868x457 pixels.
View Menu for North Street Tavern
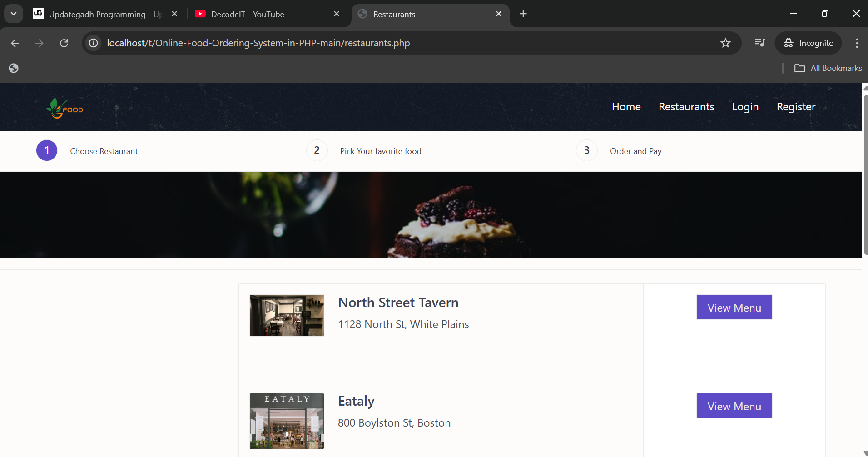(x=734, y=308)
